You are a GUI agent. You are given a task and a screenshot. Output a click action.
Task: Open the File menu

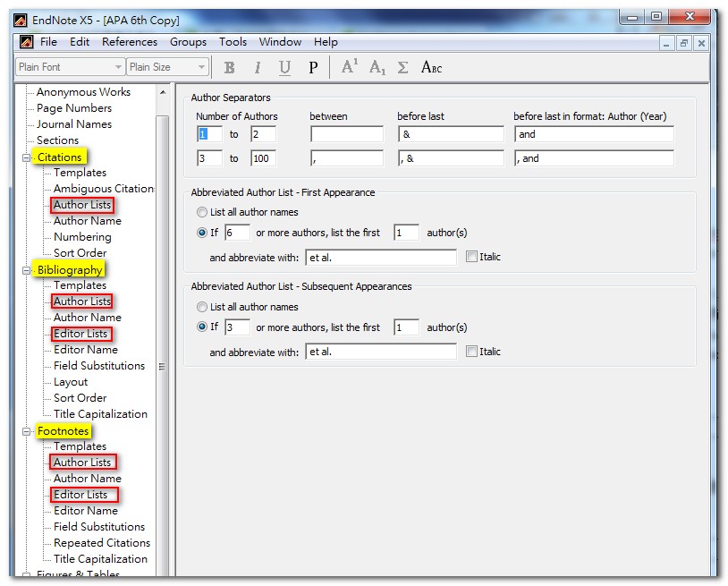48,42
